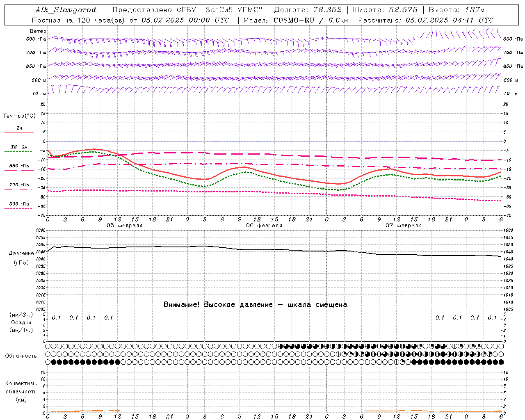525x420 pixels.
Task: Click the 'Облачность' cloud cover label
Action: (x=21, y=356)
